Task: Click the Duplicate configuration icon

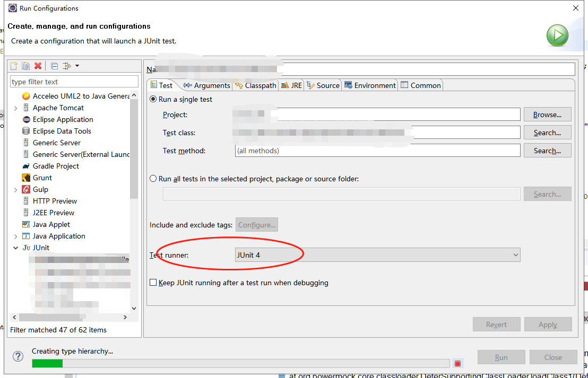Action: coord(25,66)
